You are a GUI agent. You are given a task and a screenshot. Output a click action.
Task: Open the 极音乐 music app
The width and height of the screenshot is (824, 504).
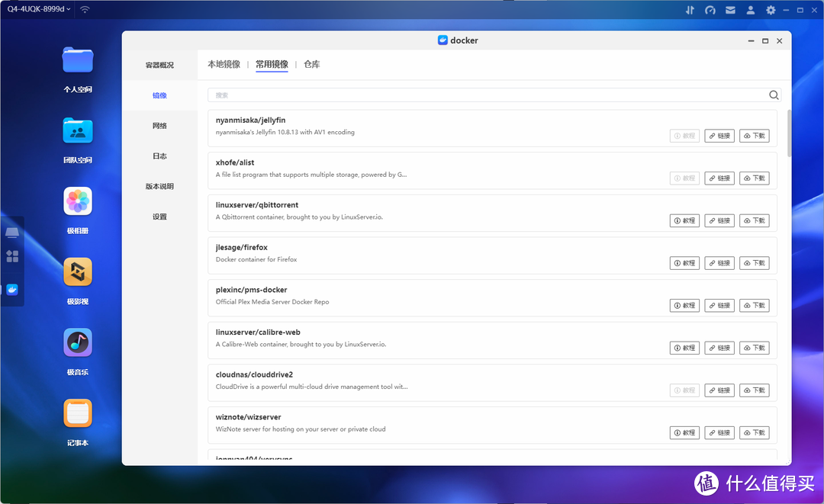(77, 343)
